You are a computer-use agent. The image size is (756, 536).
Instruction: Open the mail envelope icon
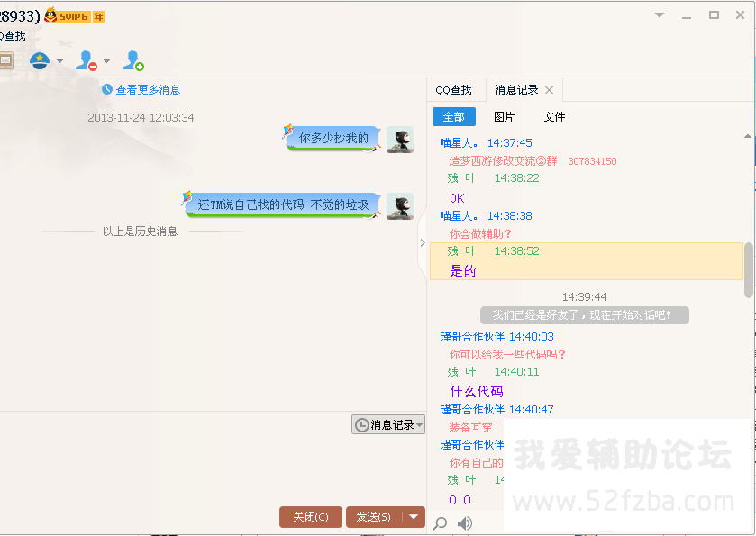pos(5,60)
